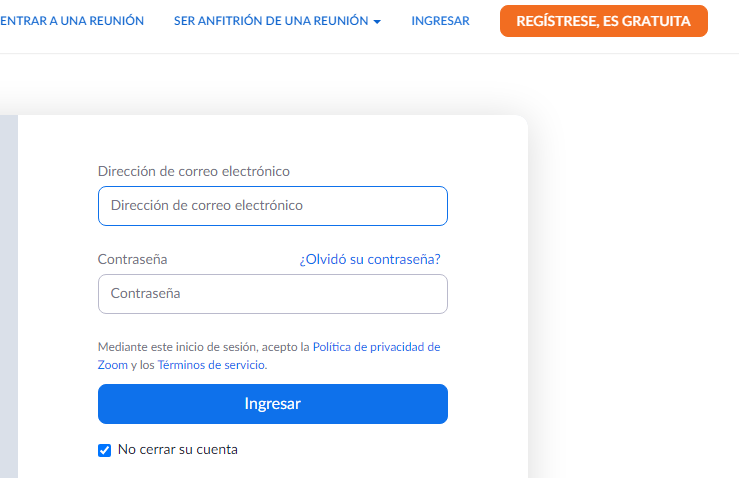Focus the email address input field
Screen dimensions: 739x478
pyautogui.click(x=272, y=206)
